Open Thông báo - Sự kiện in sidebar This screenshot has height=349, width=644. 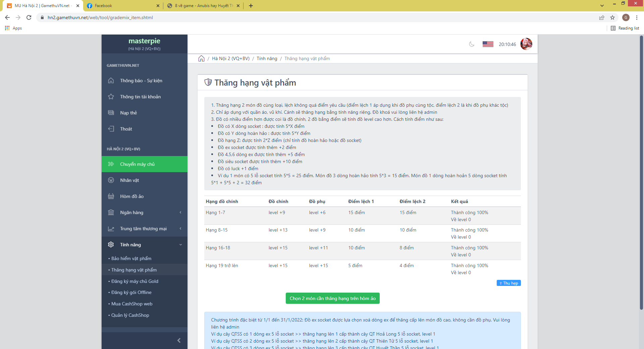141,81
